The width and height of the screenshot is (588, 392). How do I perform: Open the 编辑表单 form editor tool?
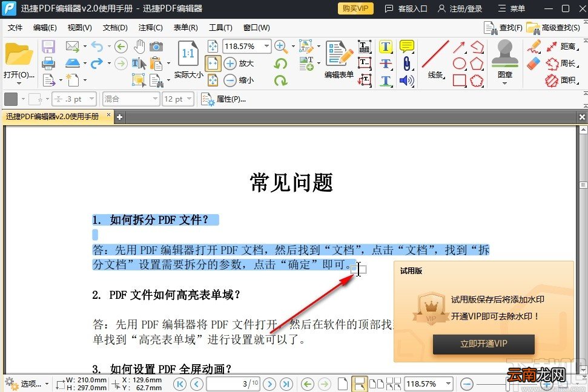pos(339,59)
